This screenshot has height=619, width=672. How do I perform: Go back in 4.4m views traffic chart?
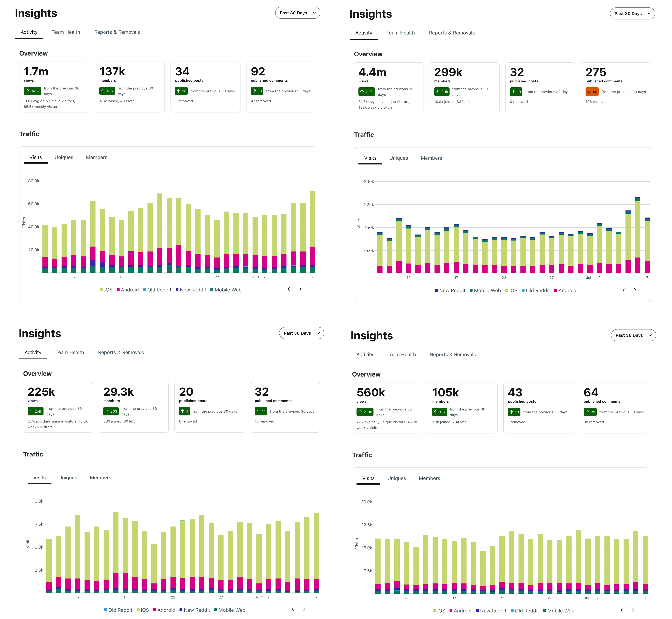pos(623,290)
